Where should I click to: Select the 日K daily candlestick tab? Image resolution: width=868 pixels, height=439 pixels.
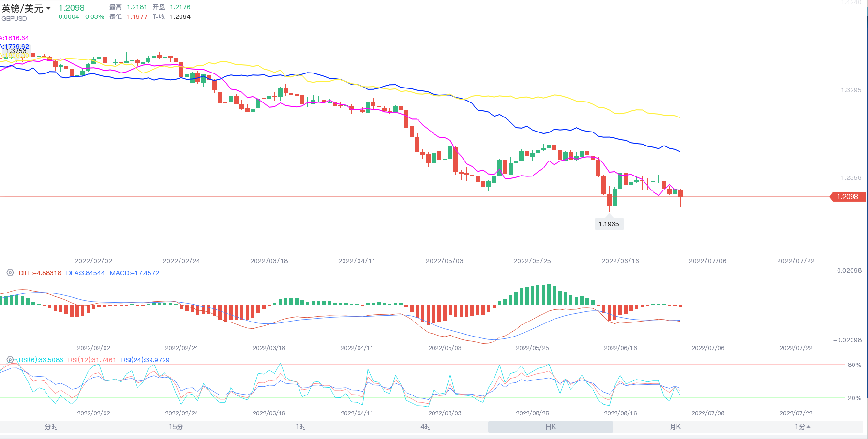coord(551,427)
